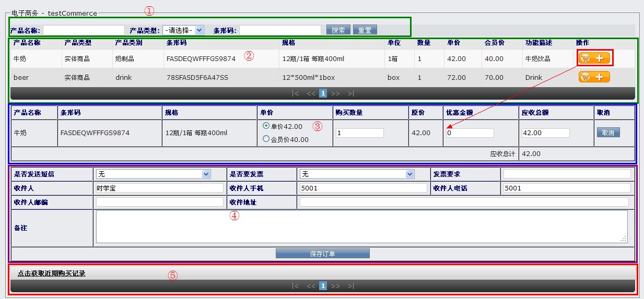
Task: Go to next page in product list pager
Action: (x=335, y=94)
